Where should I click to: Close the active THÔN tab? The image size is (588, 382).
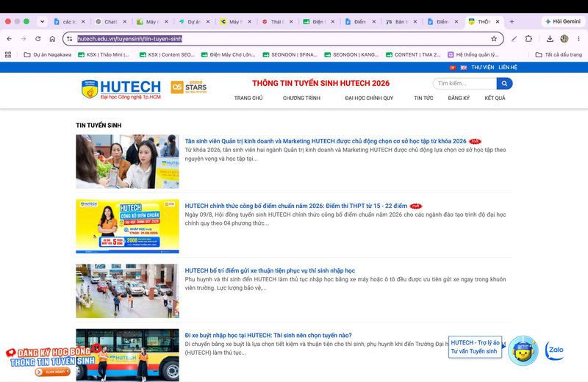click(x=498, y=22)
